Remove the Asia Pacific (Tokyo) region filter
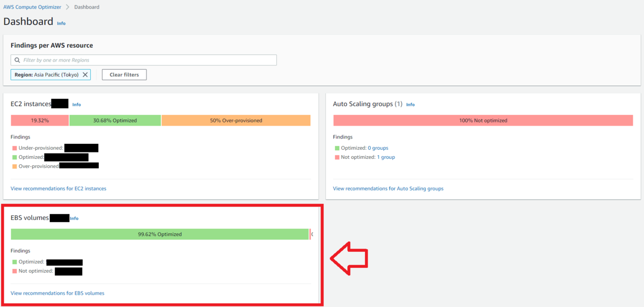644x307 pixels. click(85, 75)
